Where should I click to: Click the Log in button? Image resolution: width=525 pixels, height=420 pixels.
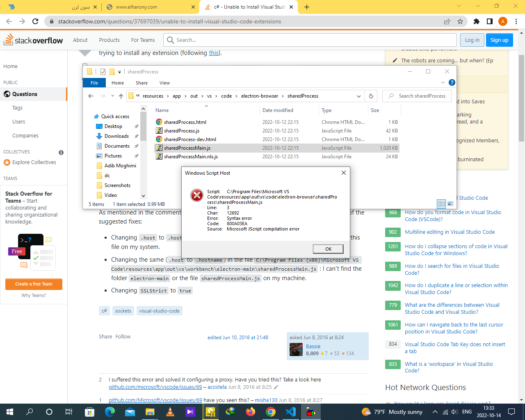tap(472, 40)
